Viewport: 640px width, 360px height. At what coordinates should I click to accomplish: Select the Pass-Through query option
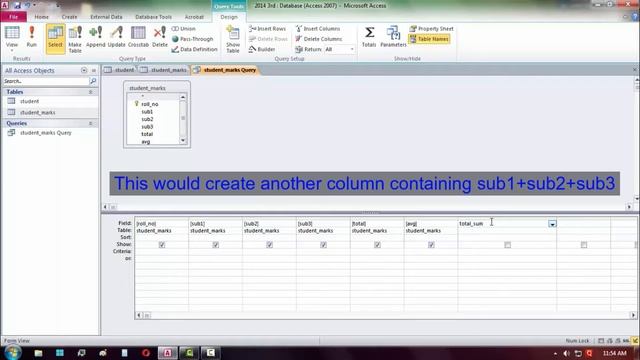point(193,39)
